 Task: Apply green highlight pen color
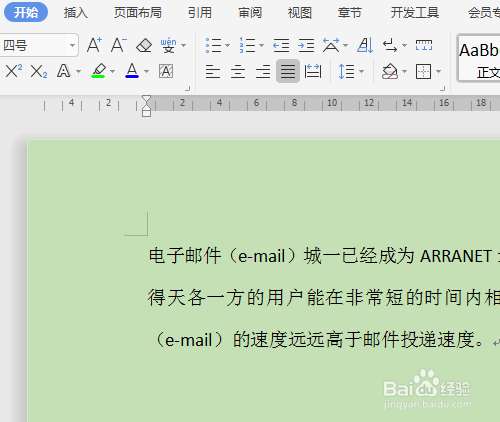point(98,71)
